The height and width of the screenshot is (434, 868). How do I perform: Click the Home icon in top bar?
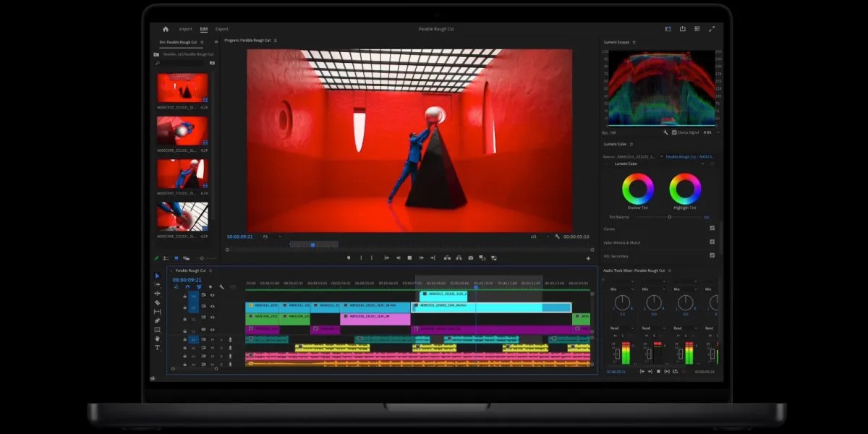tap(166, 29)
